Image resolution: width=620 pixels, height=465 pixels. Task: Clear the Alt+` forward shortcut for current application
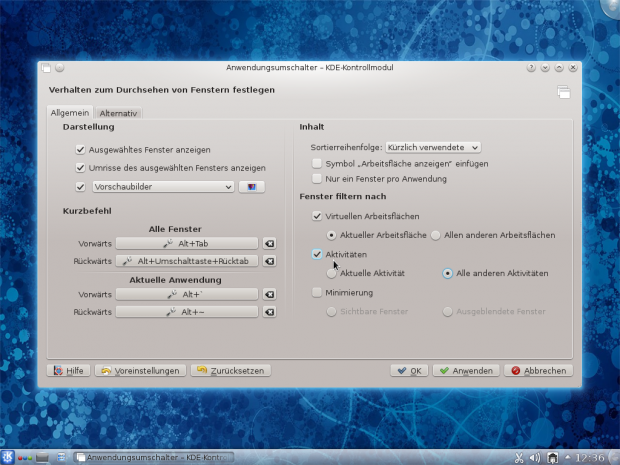click(x=268, y=295)
